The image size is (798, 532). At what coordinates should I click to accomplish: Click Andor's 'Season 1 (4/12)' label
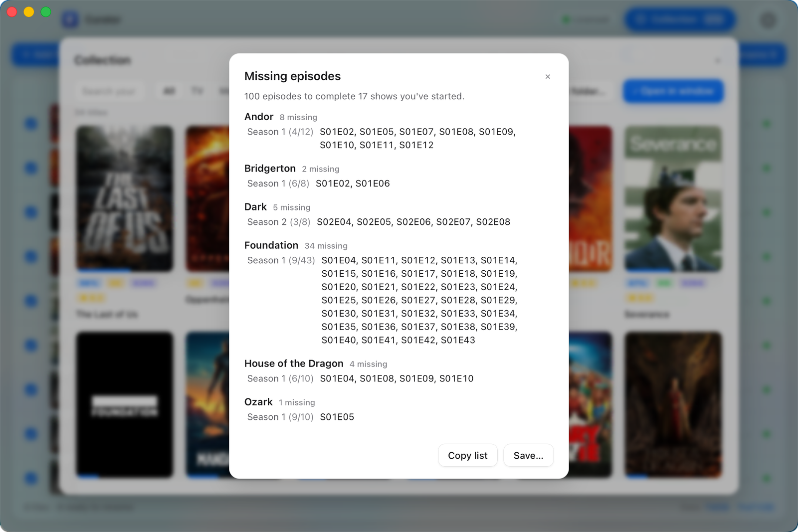[x=280, y=132]
